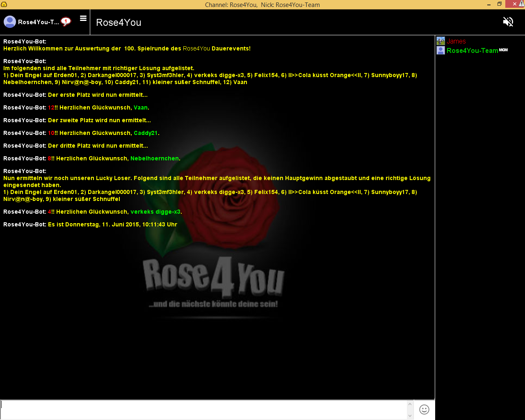
Task: Open the emoji smiley picker
Action: click(x=424, y=409)
